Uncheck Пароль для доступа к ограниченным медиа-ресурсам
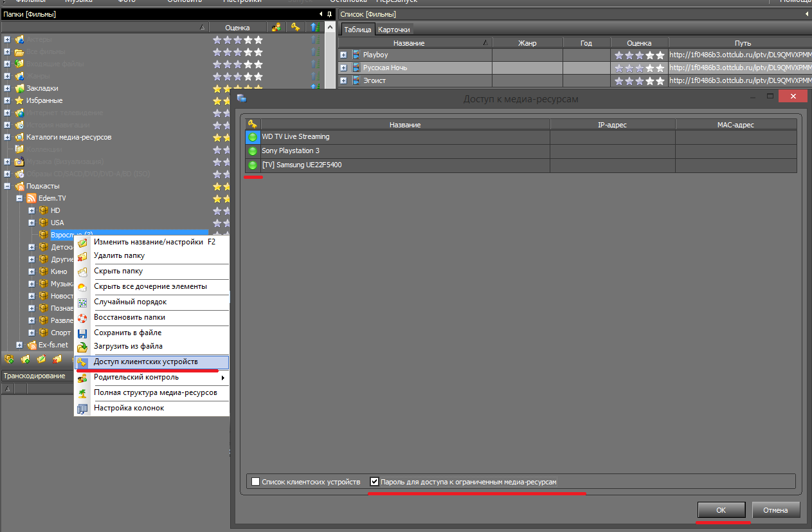The height and width of the screenshot is (532, 812). [375, 482]
